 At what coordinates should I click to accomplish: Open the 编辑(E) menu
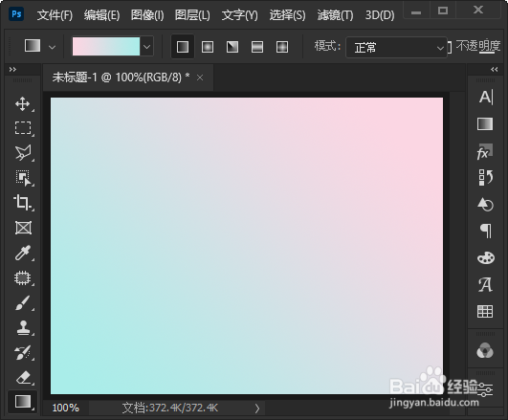point(101,15)
